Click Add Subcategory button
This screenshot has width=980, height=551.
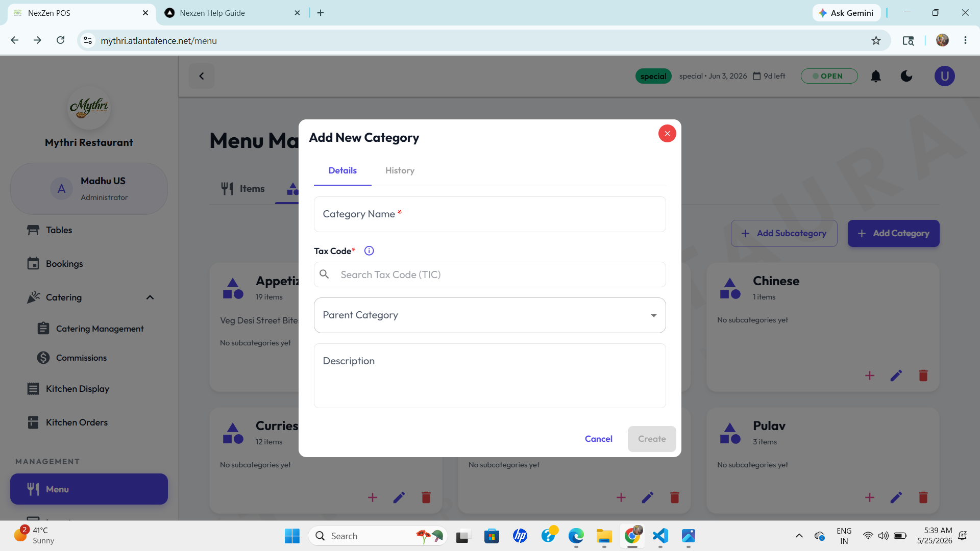coord(784,234)
